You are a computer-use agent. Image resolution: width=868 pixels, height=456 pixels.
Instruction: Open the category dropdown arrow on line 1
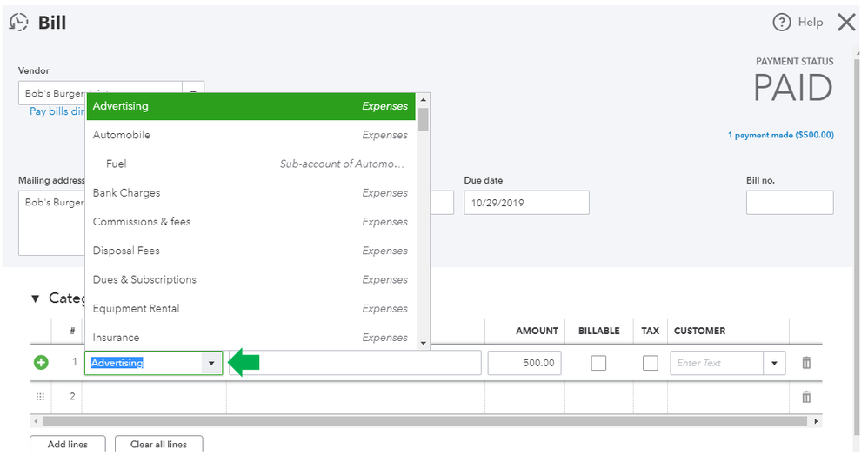(211, 364)
